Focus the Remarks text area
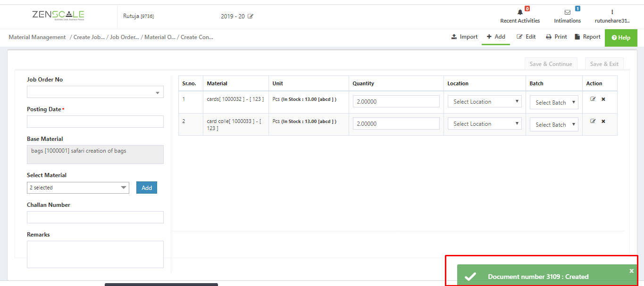Viewport: 644px width, 286px height. pyautogui.click(x=95, y=254)
